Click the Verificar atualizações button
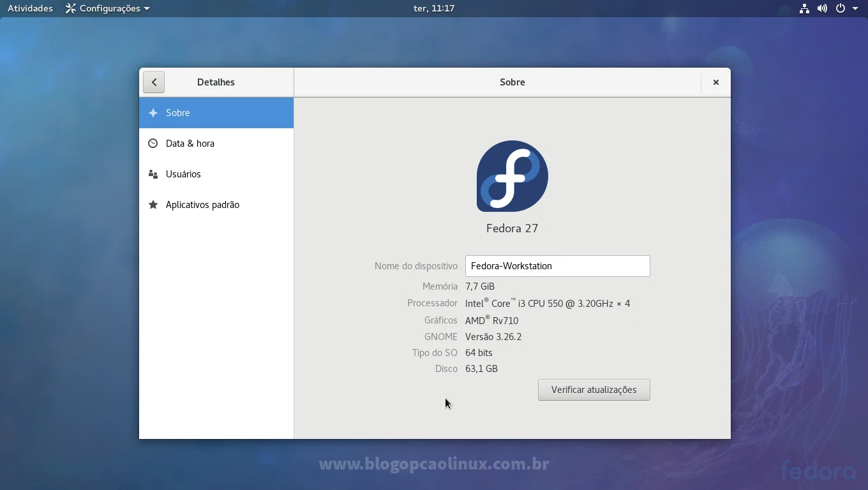This screenshot has height=490, width=868. 594,389
